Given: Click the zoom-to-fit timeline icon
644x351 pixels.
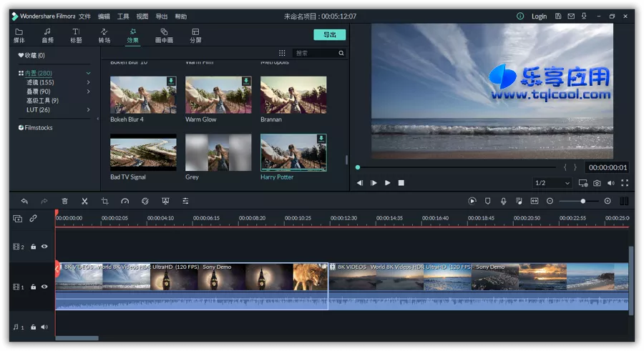Looking at the screenshot, I should pyautogui.click(x=535, y=201).
